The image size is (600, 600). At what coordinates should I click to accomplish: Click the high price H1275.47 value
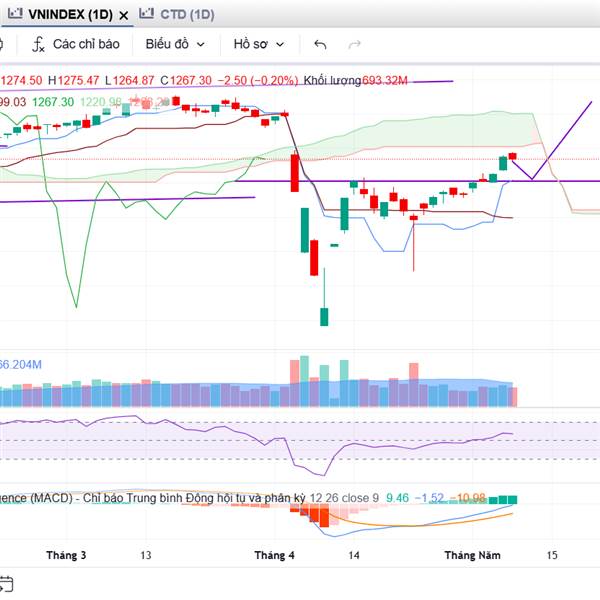[73, 81]
